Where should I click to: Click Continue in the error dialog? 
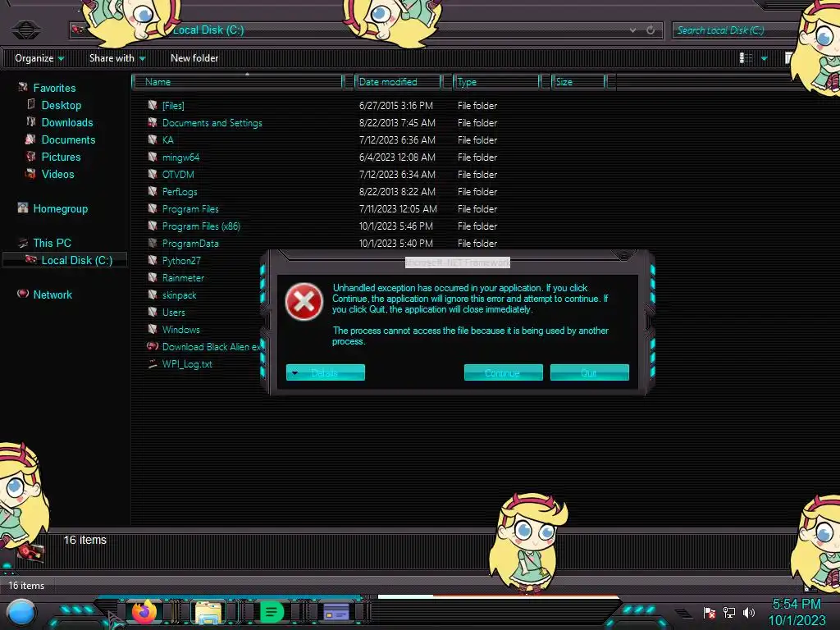coord(503,373)
